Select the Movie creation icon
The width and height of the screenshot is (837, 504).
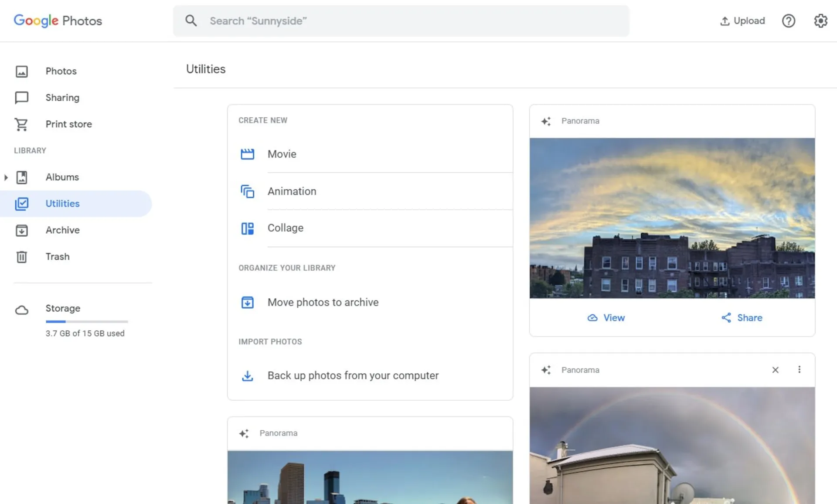click(247, 154)
